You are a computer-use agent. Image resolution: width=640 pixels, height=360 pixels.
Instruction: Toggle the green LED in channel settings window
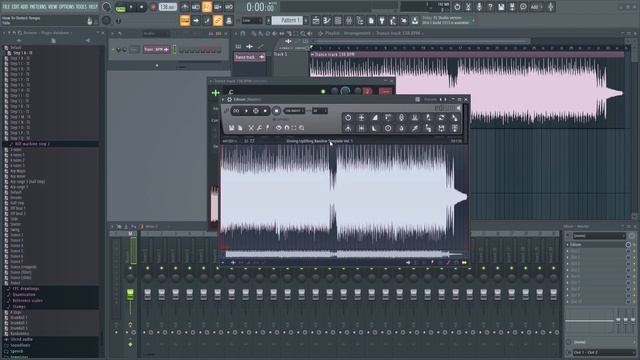tap(323, 91)
